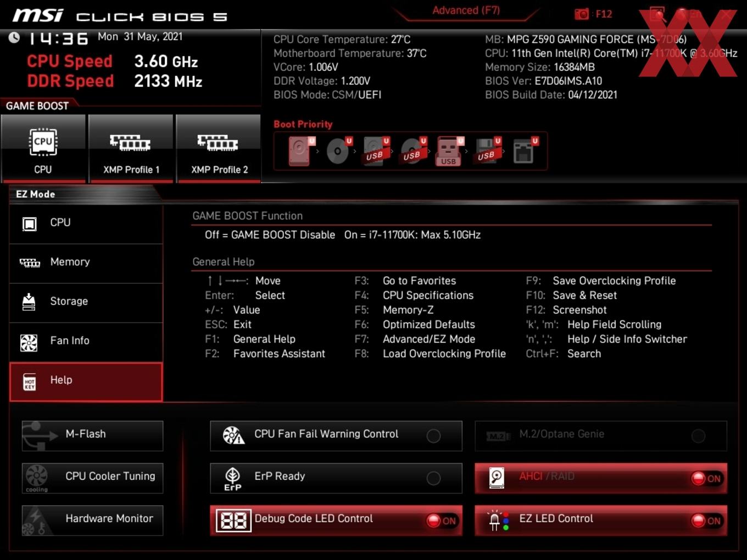Open the Storage section in the sidebar

click(86, 302)
